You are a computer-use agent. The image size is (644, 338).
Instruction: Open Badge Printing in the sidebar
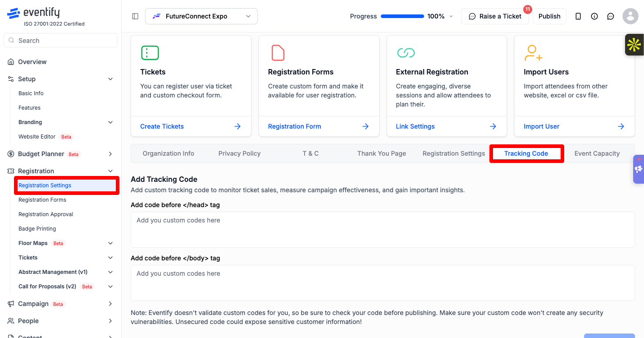tap(37, 229)
